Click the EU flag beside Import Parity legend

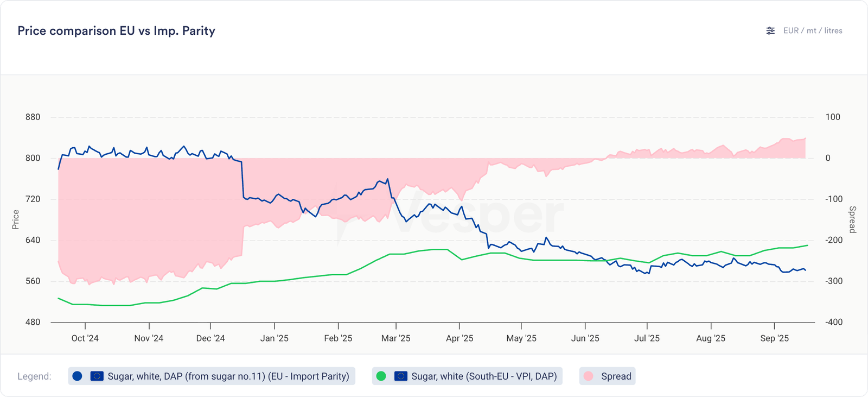point(97,376)
